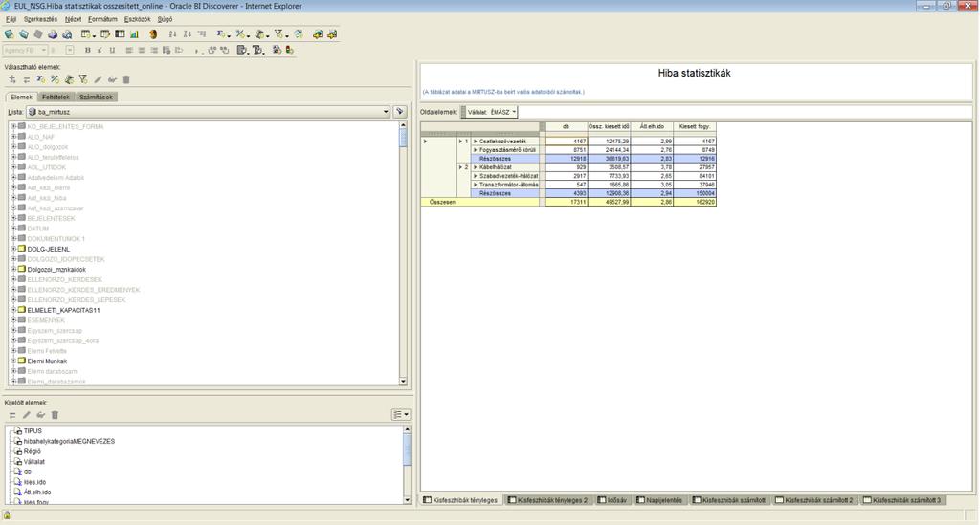
Task: Expand the DOLG-JELENL folder
Action: pyautogui.click(x=13, y=249)
